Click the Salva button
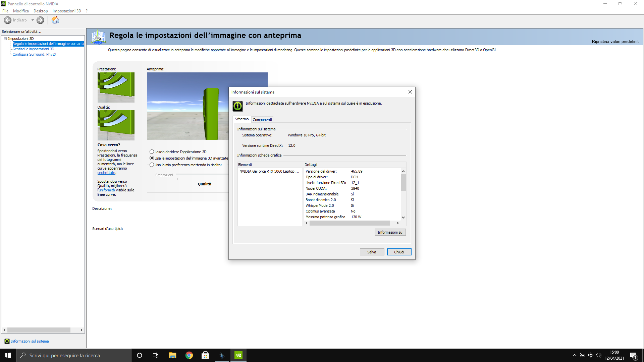This screenshot has width=644, height=362. pos(372,252)
